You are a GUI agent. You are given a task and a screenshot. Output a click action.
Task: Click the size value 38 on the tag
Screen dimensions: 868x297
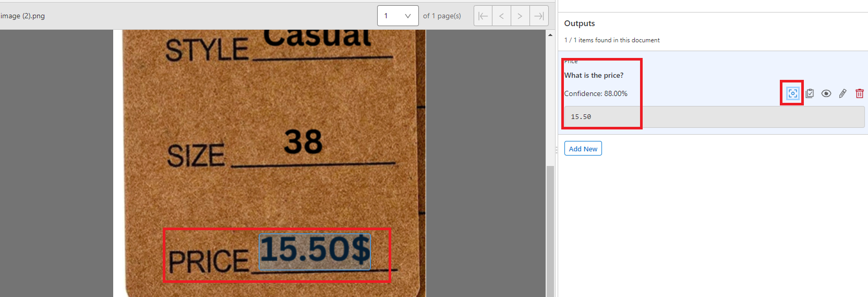click(x=303, y=142)
